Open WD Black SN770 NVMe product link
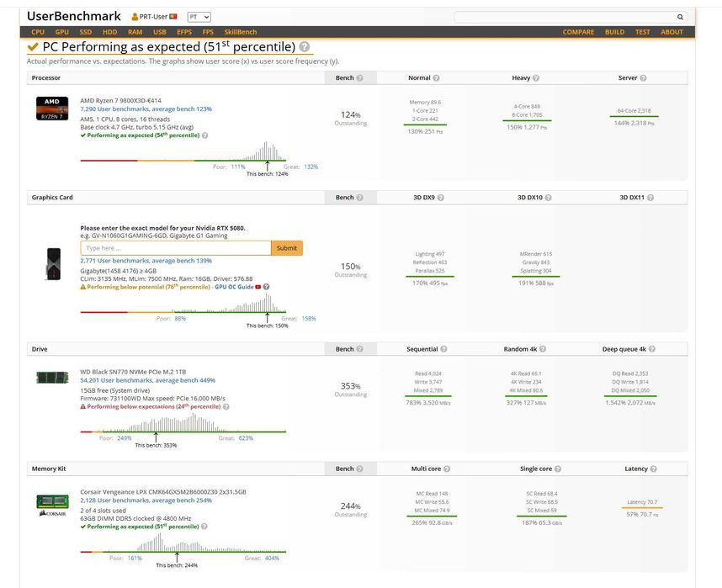The width and height of the screenshot is (722, 588). click(133, 372)
